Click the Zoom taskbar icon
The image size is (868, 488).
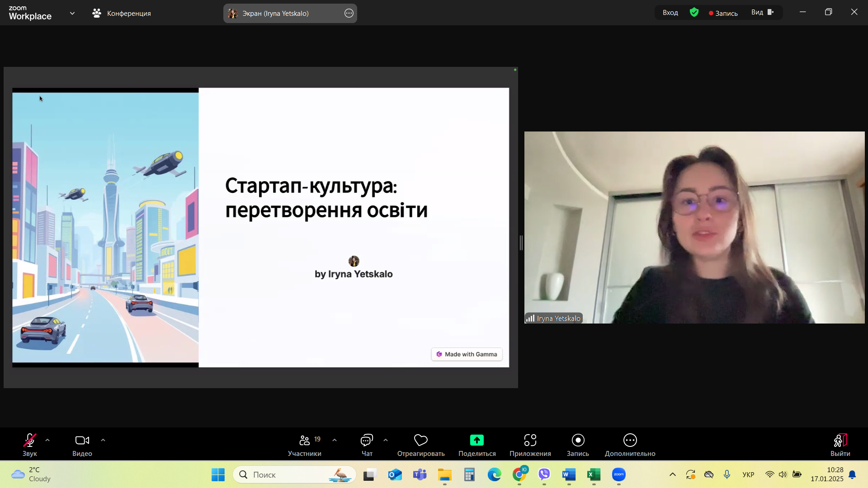pyautogui.click(x=618, y=474)
